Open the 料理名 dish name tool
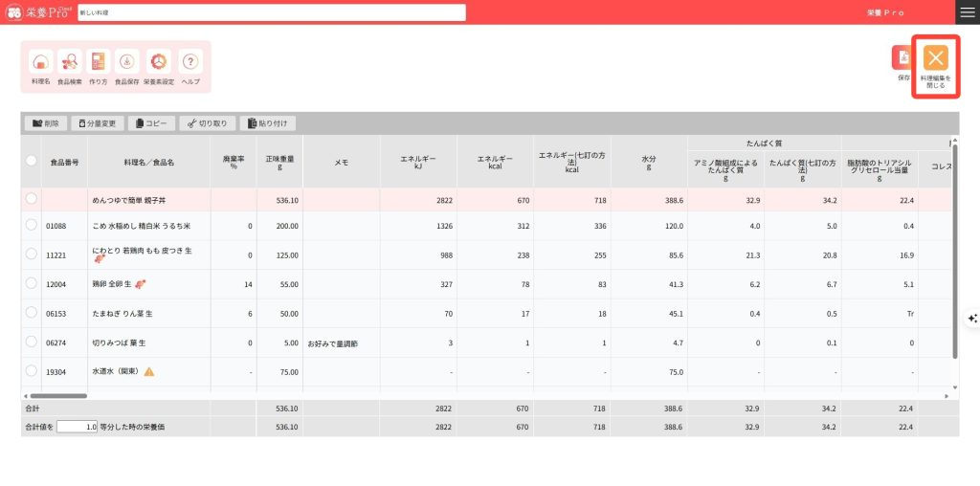Image resolution: width=980 pixels, height=486 pixels. click(40, 62)
